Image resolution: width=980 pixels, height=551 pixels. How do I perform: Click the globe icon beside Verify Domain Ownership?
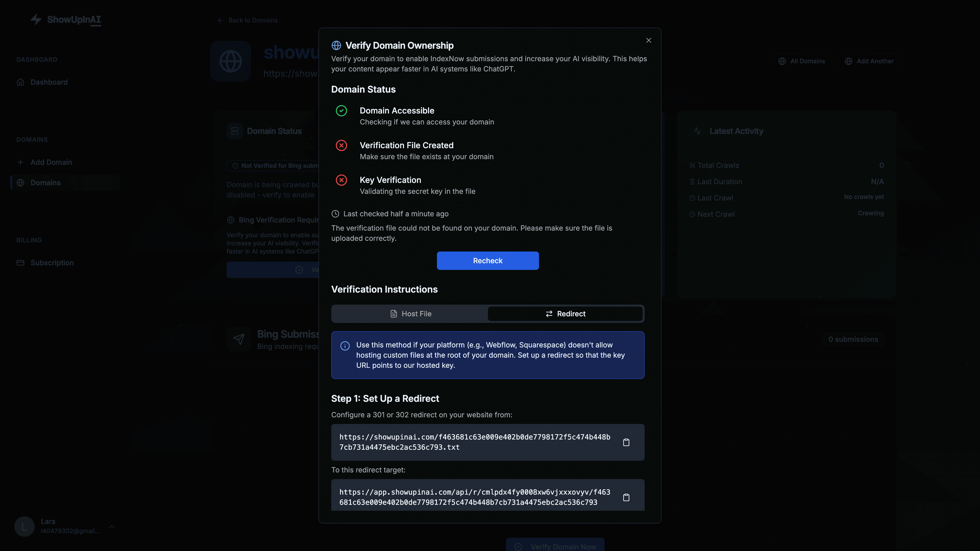[x=336, y=45]
